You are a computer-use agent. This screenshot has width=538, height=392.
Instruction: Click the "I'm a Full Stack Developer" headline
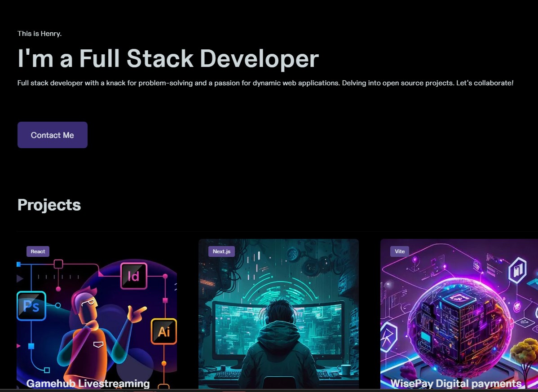pos(168,58)
